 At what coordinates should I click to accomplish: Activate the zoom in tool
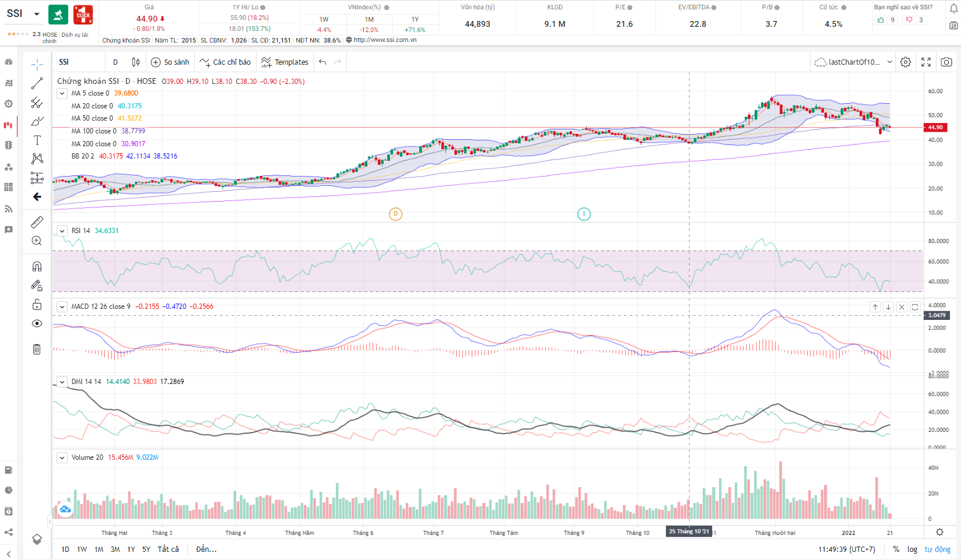tap(37, 241)
